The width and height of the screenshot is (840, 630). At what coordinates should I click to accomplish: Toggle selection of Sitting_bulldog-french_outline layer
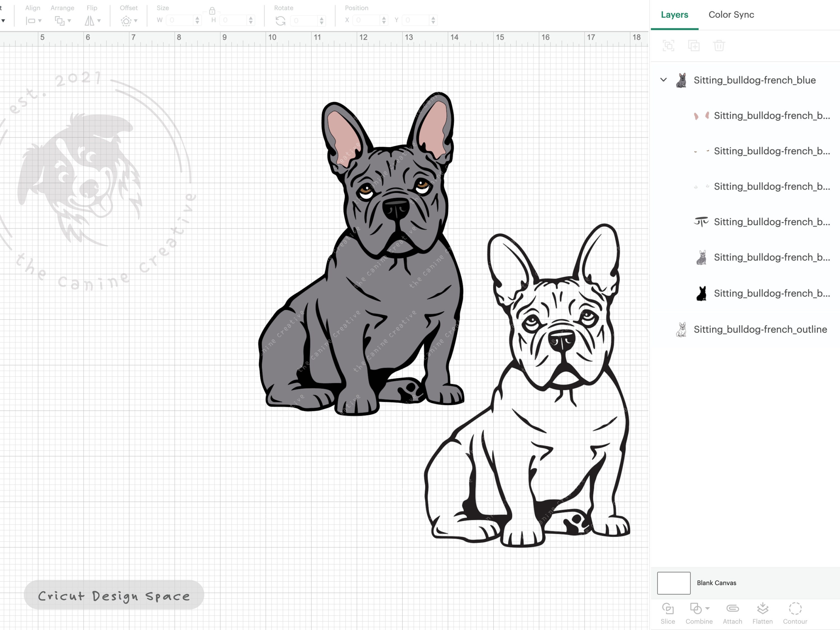point(760,329)
